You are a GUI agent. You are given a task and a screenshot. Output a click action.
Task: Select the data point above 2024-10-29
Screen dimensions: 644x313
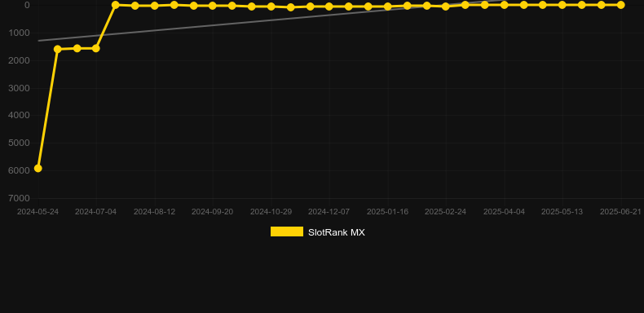pos(271,7)
